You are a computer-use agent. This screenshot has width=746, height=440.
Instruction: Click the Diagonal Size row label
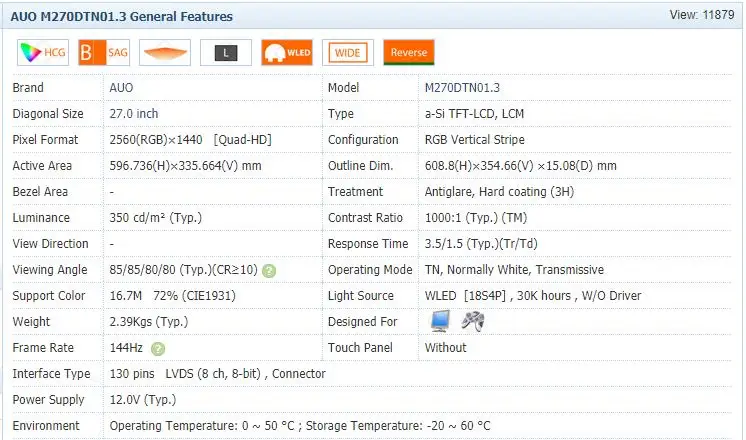(x=48, y=114)
